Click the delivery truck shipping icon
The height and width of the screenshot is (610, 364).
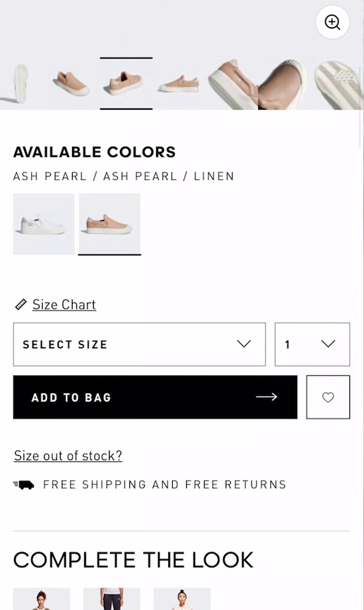point(24,485)
